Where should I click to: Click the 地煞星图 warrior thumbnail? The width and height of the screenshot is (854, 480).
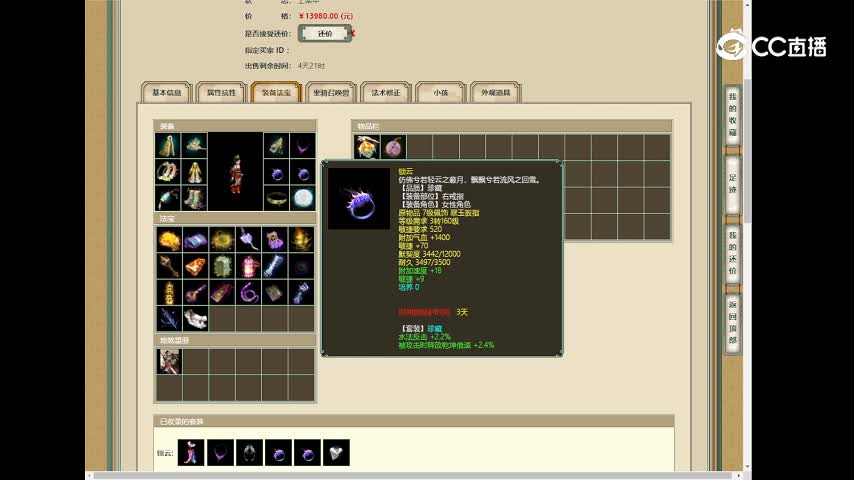(169, 361)
